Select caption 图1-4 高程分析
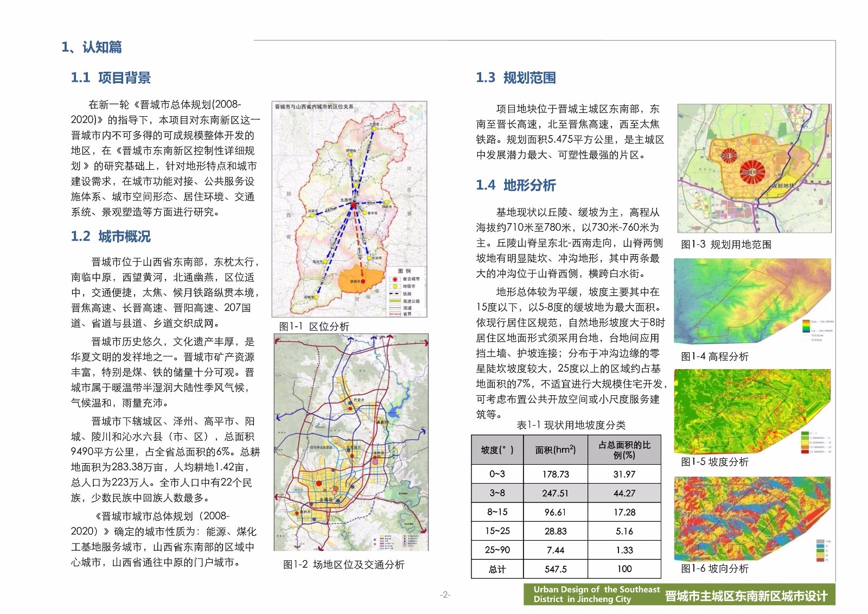Viewport: 868px width, 614px height. [714, 356]
